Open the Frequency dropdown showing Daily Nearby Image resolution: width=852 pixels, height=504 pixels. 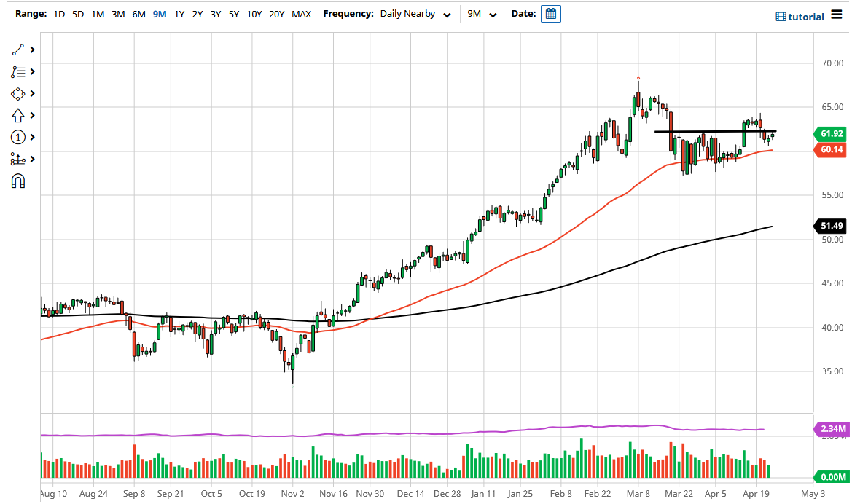tap(415, 13)
